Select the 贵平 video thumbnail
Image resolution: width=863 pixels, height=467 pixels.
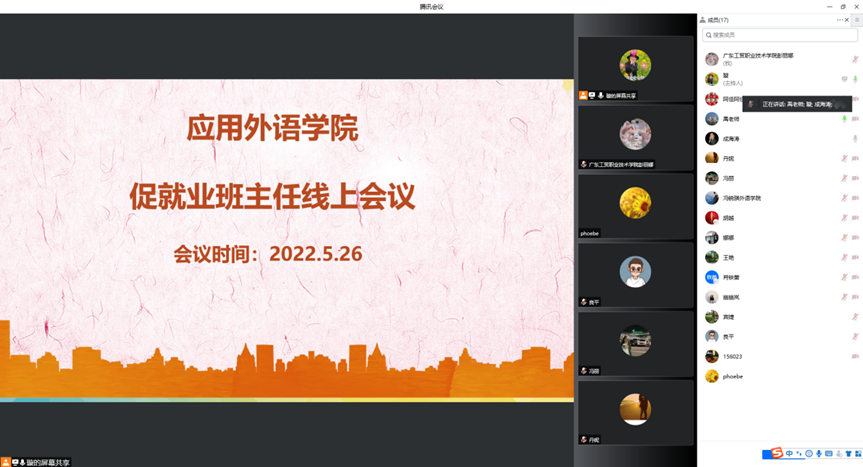point(635,273)
